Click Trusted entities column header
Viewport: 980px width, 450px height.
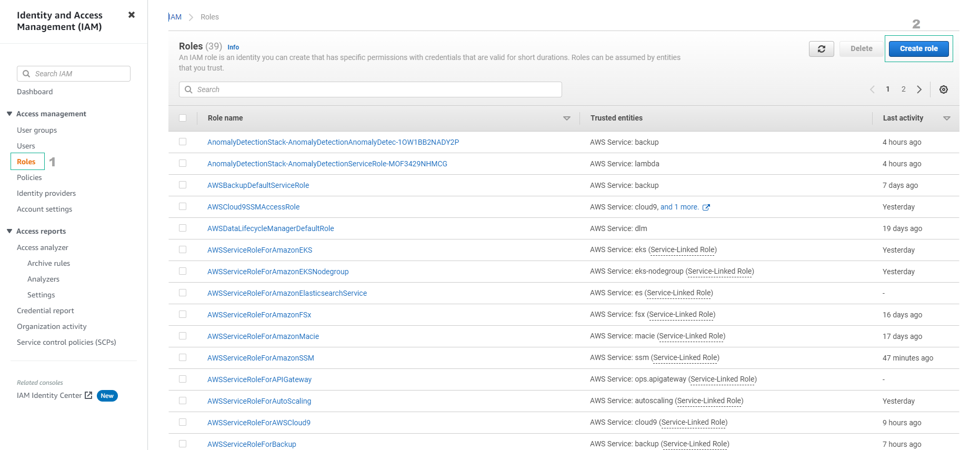pos(616,118)
